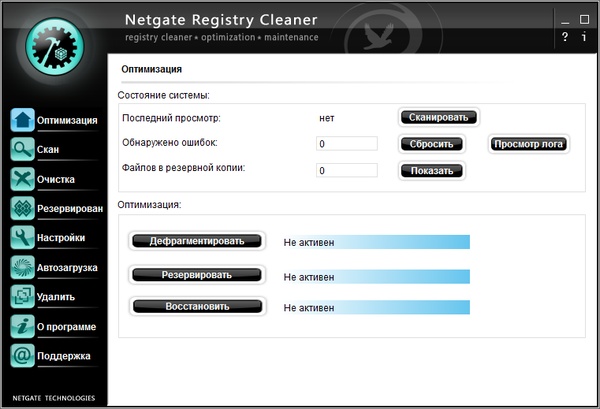Screen dimensions: 600x409
Task: Click the Удалить sidebar icon
Action: click(x=22, y=297)
